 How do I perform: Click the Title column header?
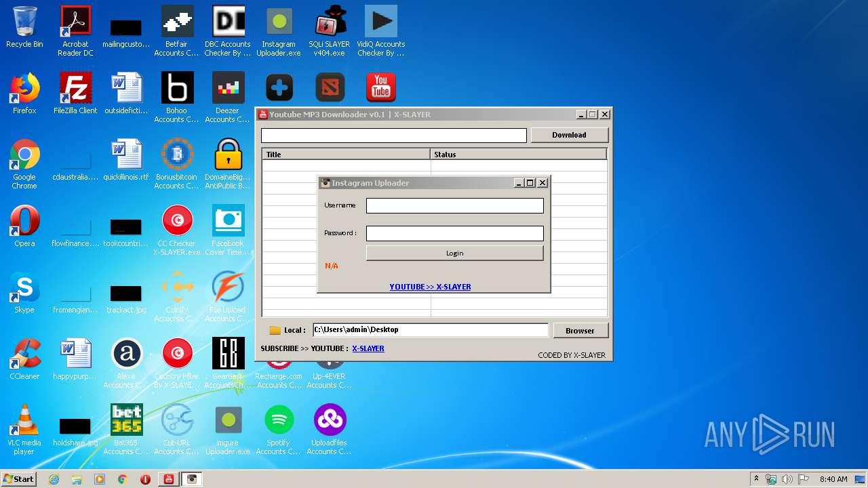346,154
